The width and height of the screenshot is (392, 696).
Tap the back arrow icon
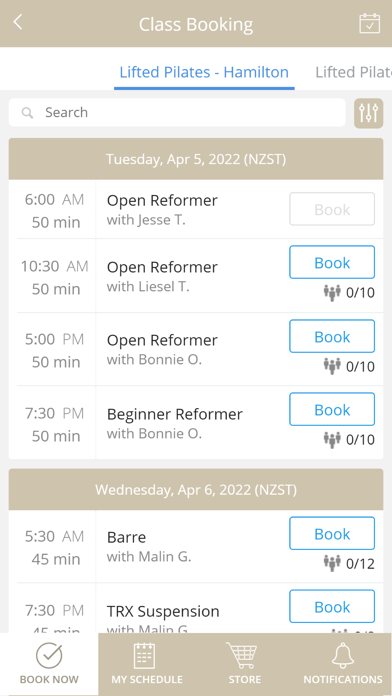[x=17, y=22]
